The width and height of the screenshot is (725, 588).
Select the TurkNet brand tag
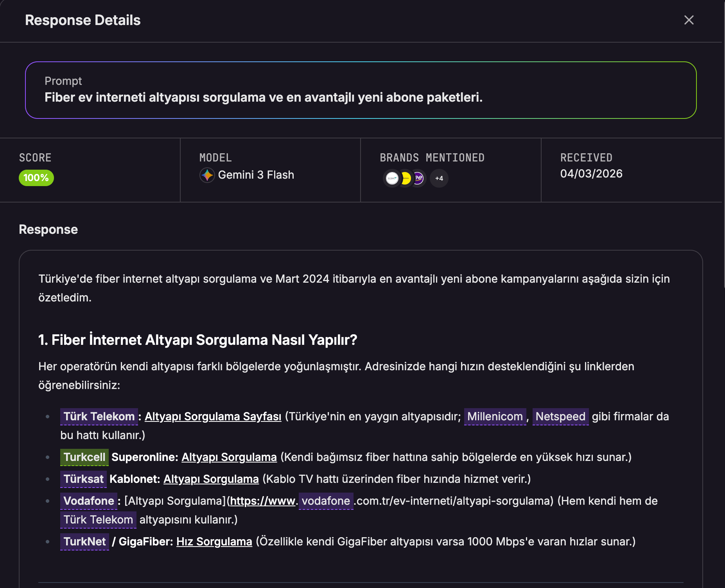(84, 541)
